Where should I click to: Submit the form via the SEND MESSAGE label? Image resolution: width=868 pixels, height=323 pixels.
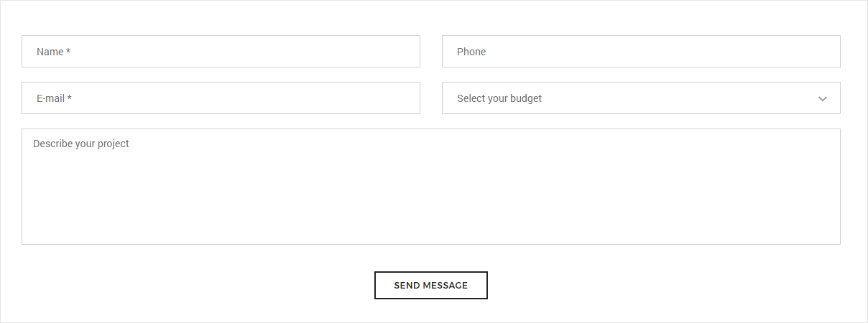(431, 285)
